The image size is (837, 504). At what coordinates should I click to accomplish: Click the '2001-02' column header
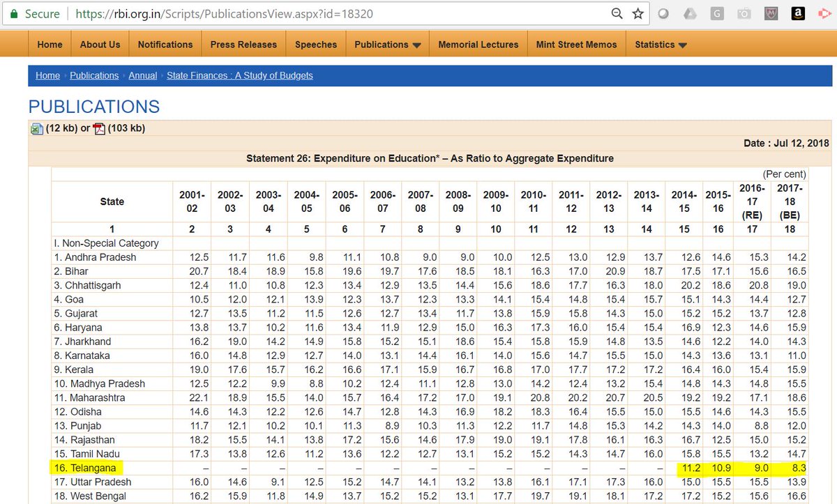[x=192, y=201]
